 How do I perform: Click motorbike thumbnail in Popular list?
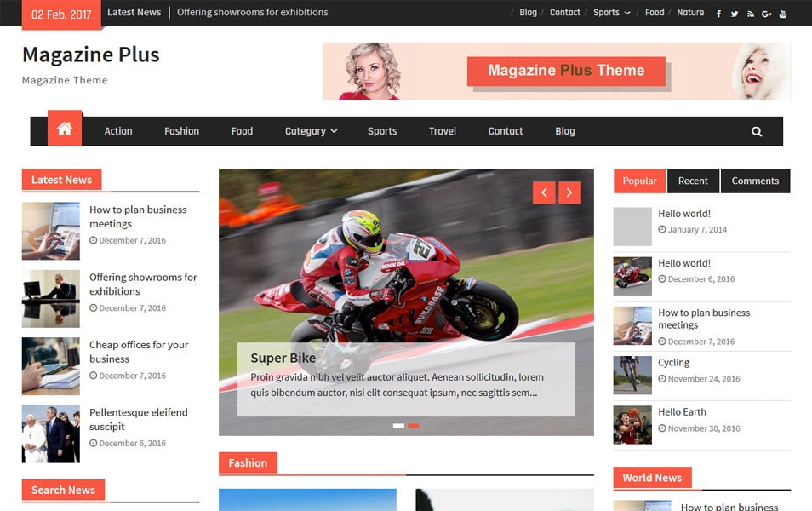point(632,276)
